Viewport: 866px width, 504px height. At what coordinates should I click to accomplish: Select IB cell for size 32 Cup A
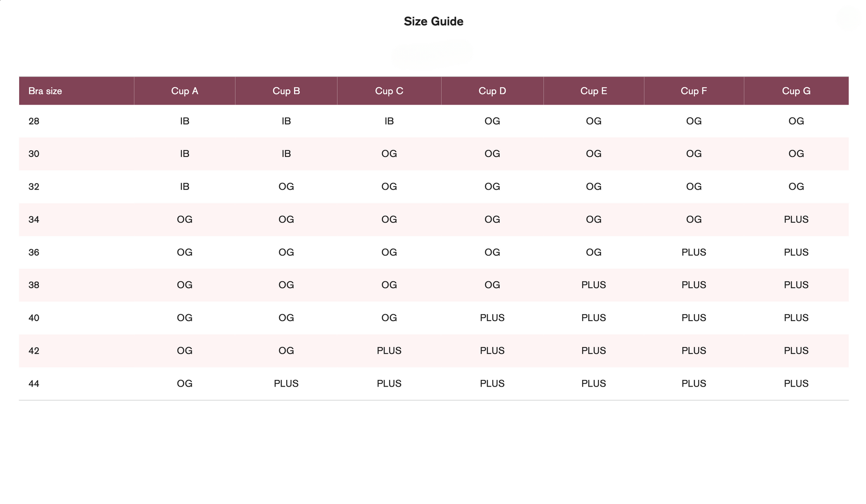[185, 186]
